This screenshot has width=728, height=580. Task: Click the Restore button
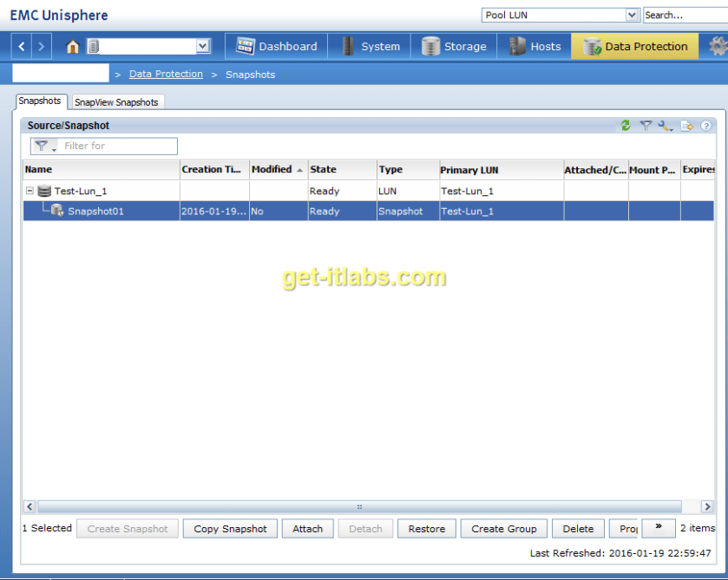pyautogui.click(x=426, y=528)
